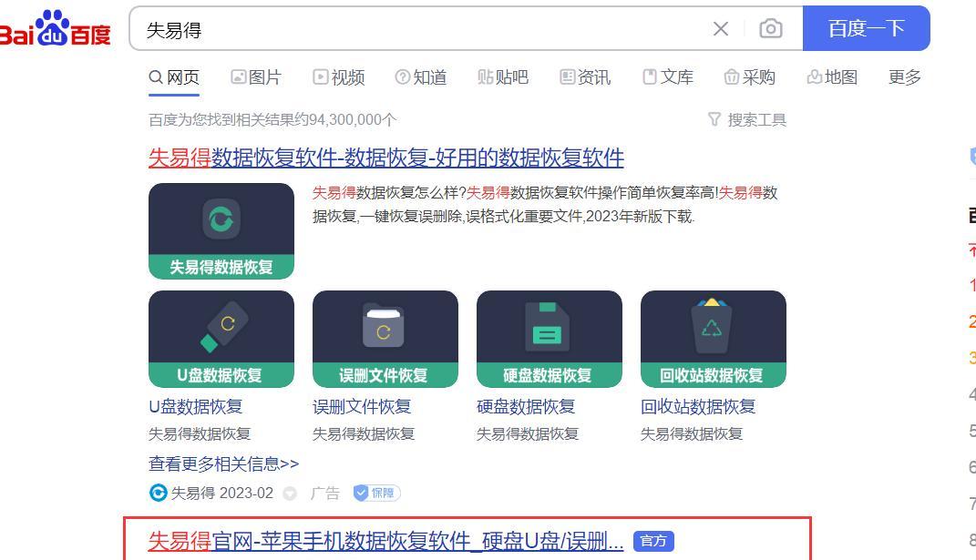976x560 pixels.
Task: Open camera image search icon
Action: pyautogui.click(x=771, y=28)
